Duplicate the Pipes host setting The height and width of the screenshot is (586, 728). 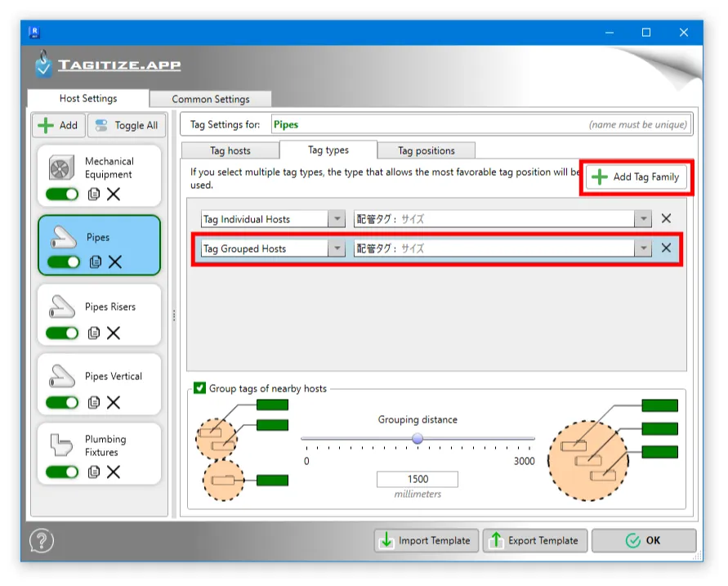(x=96, y=262)
